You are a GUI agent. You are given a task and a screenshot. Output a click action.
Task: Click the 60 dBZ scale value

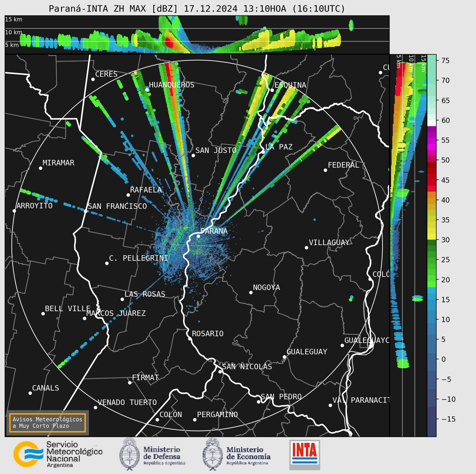click(445, 120)
